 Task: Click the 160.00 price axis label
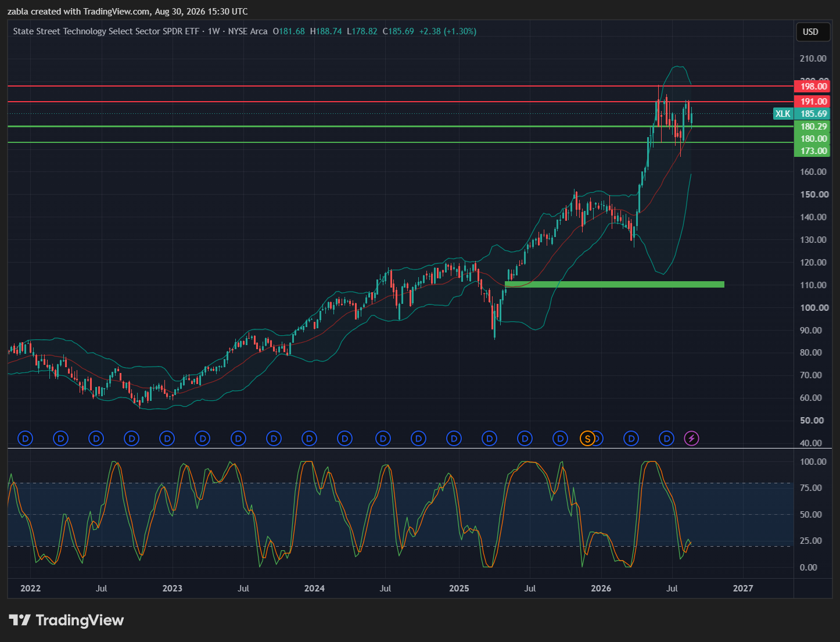tap(813, 172)
